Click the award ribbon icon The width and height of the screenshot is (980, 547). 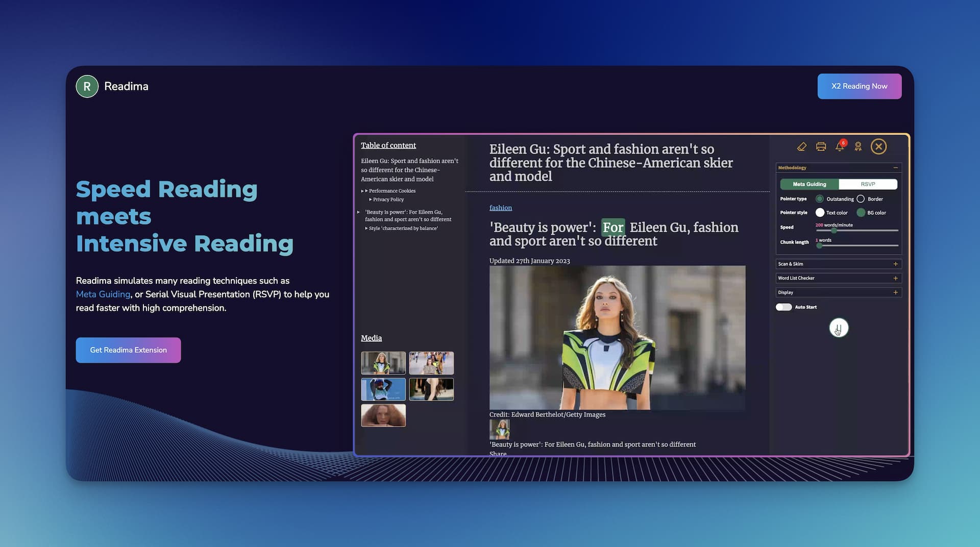pyautogui.click(x=858, y=147)
